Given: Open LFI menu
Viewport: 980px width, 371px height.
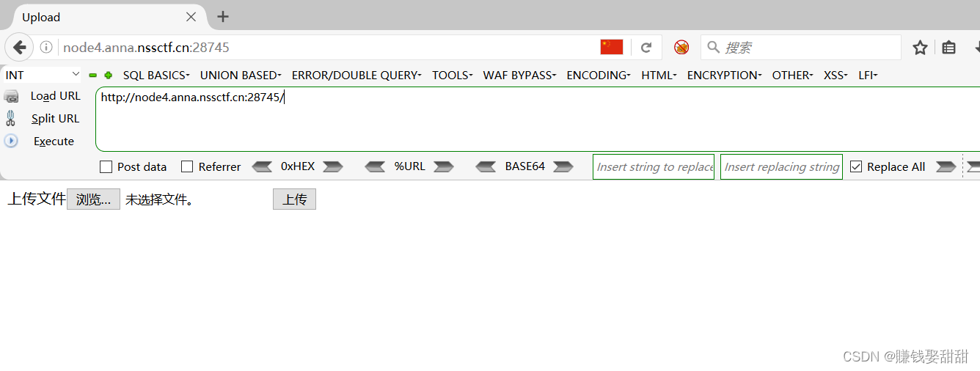Looking at the screenshot, I should click(x=868, y=75).
